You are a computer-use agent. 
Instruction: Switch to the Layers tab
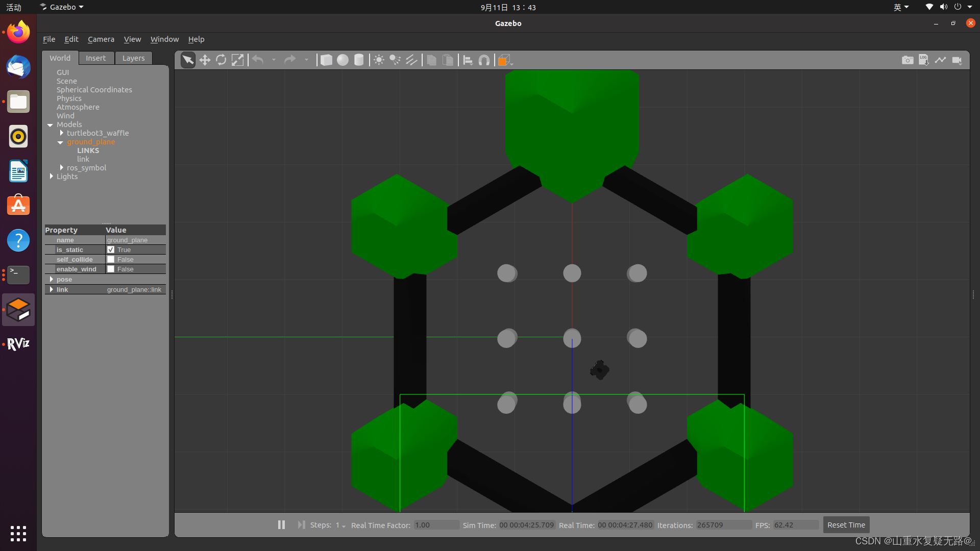134,58
